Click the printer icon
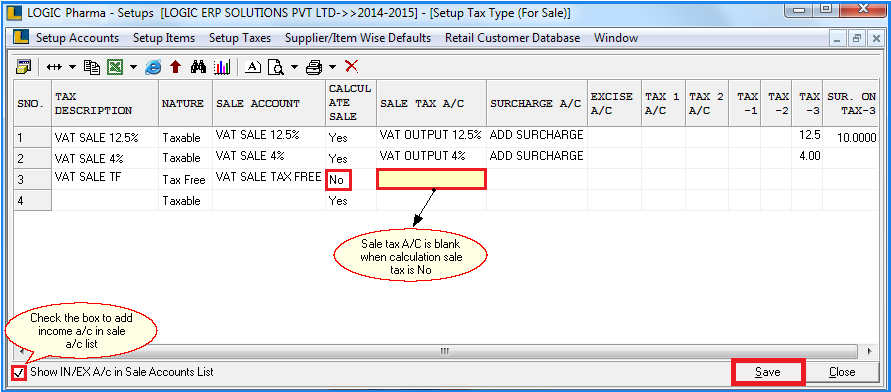891x392 pixels. (314, 67)
